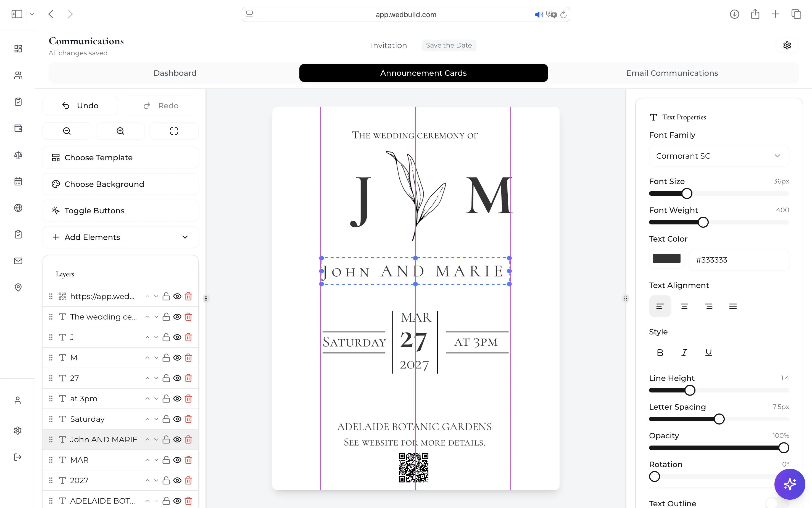Lock the MAR layer
Image resolution: width=812 pixels, height=508 pixels.
(166, 460)
